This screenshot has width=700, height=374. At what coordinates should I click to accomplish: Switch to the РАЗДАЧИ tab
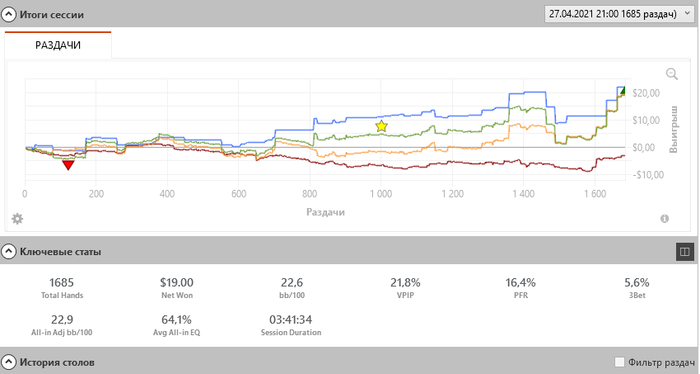pyautogui.click(x=58, y=45)
